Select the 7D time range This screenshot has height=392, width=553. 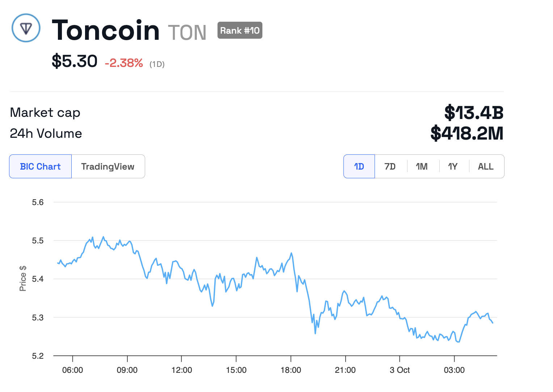pos(390,166)
